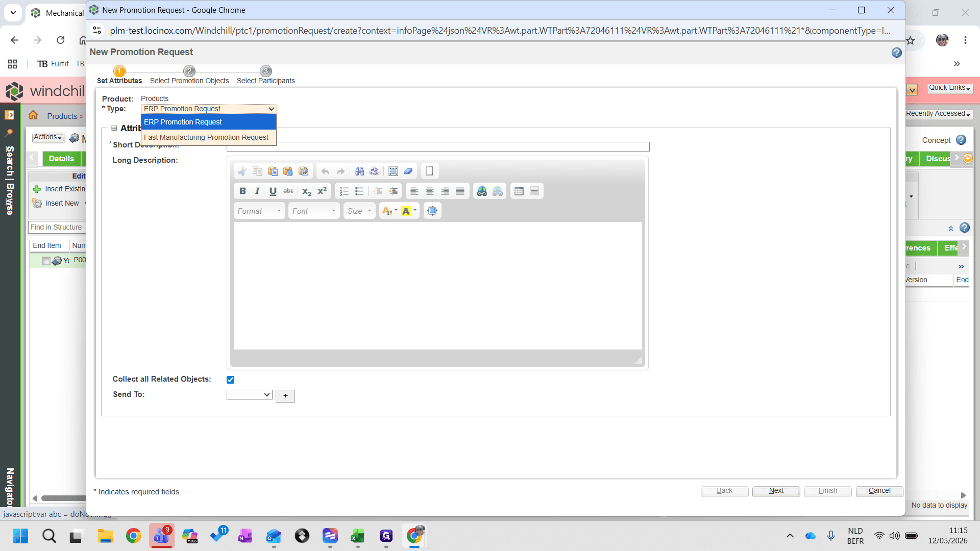Increase indent in the editor
980x551 pixels.
pyautogui.click(x=393, y=191)
